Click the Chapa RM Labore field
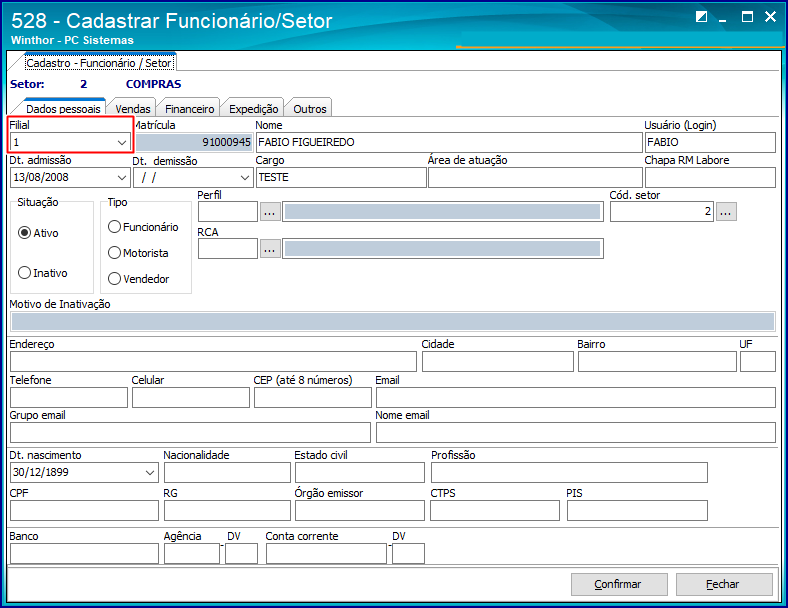 pyautogui.click(x=710, y=177)
